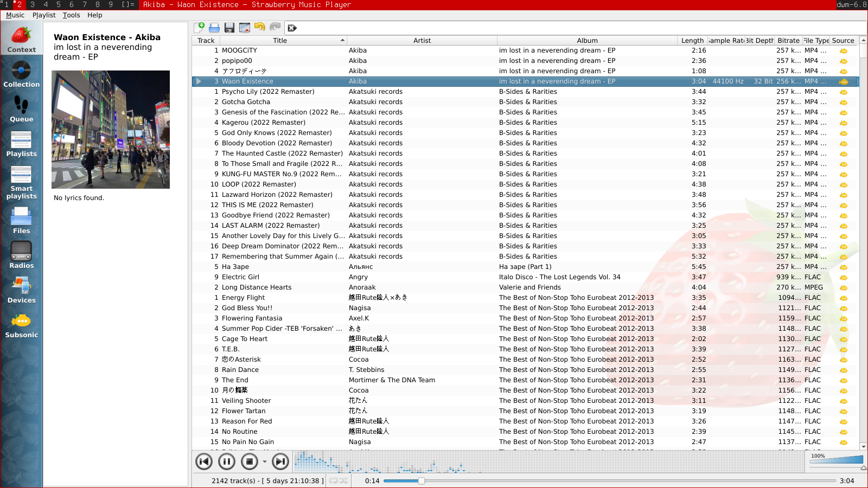Sort by the Title column header
The width and height of the screenshot is (868, 488).
tap(283, 41)
